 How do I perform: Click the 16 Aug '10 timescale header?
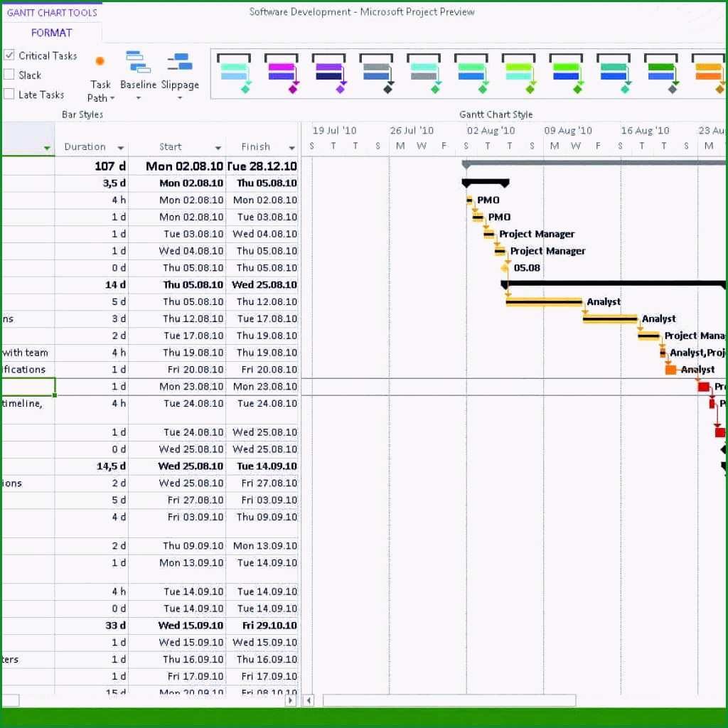point(645,131)
